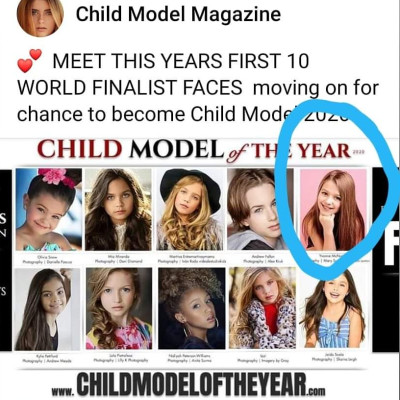The image size is (400, 400).
Task: Open the post text starting MEET THIS YEARS
Action: click(x=198, y=88)
